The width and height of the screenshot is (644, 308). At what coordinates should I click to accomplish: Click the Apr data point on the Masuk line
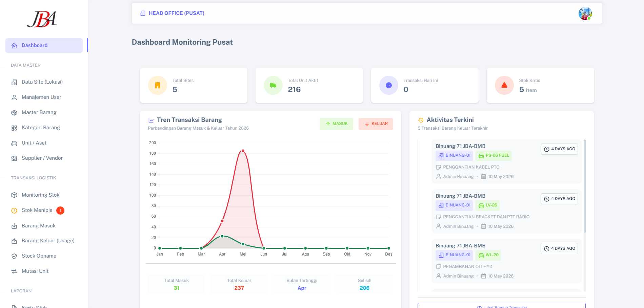click(x=222, y=236)
